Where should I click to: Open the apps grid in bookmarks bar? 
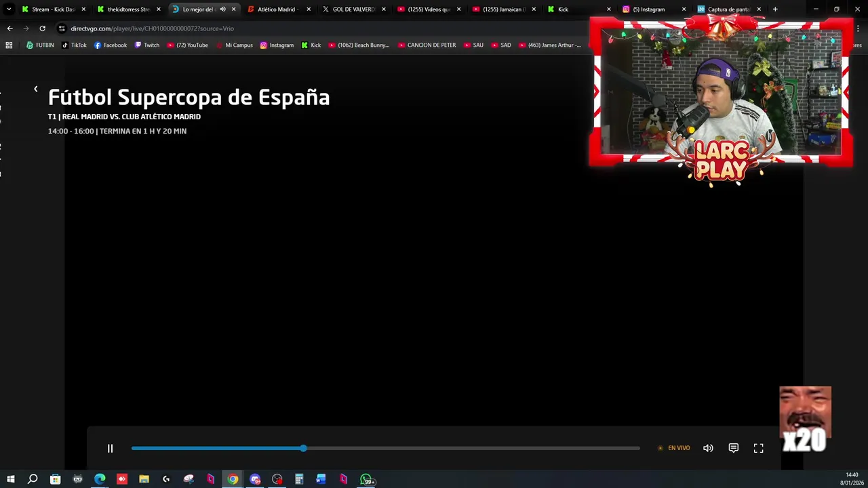coord(9,45)
